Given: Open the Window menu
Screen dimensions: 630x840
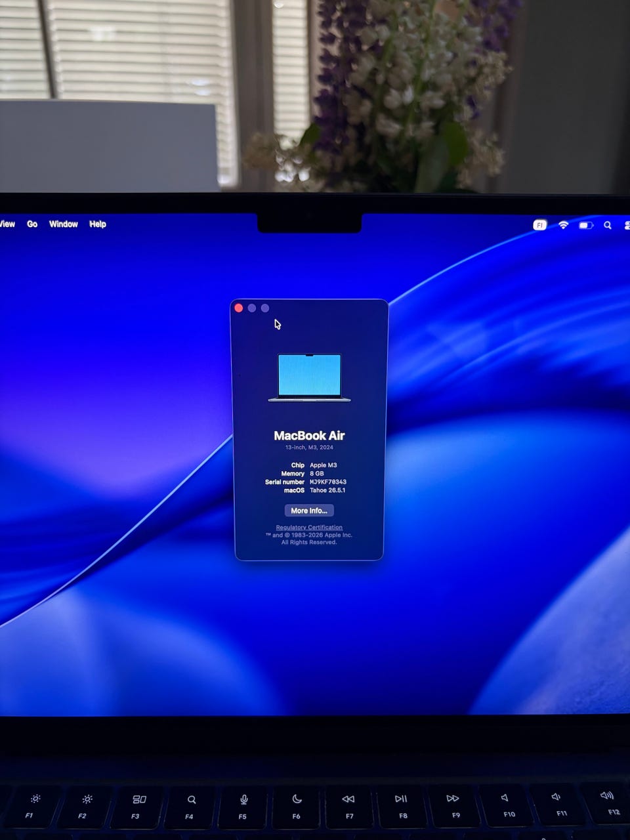Looking at the screenshot, I should 64,224.
